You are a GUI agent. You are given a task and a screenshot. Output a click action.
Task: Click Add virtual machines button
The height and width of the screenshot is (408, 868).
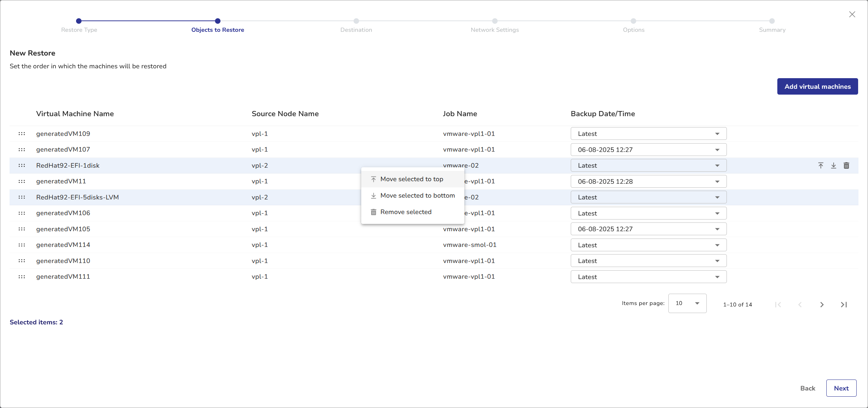pyautogui.click(x=817, y=87)
